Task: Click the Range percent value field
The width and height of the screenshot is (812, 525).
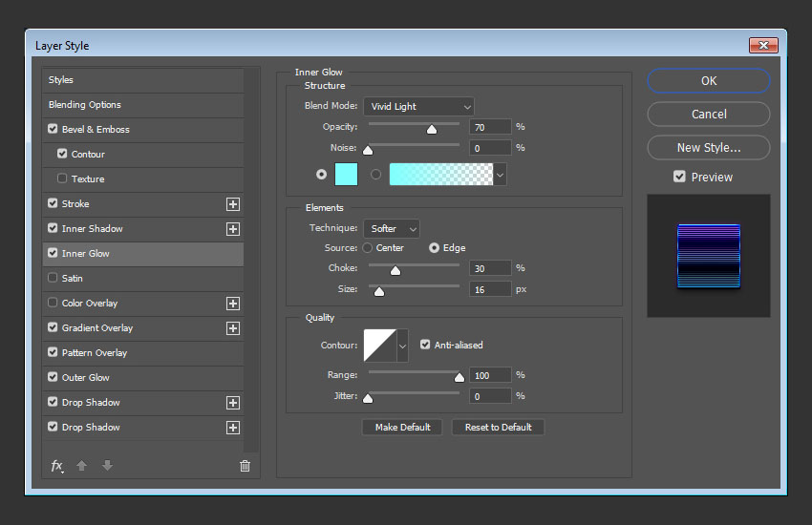Action: (x=490, y=375)
